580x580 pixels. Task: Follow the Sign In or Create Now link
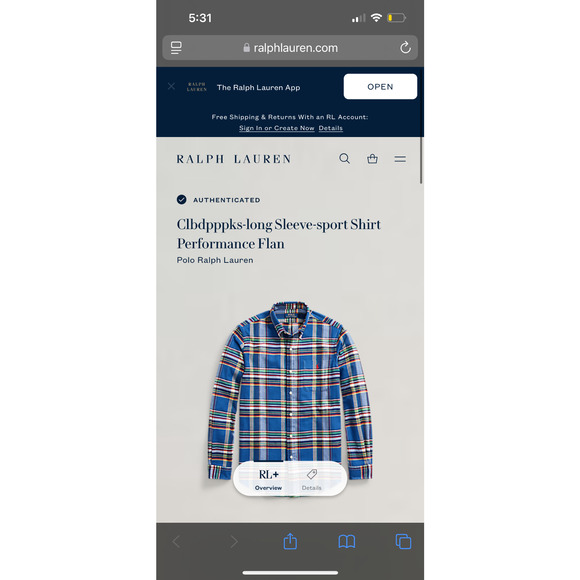pos(277,128)
